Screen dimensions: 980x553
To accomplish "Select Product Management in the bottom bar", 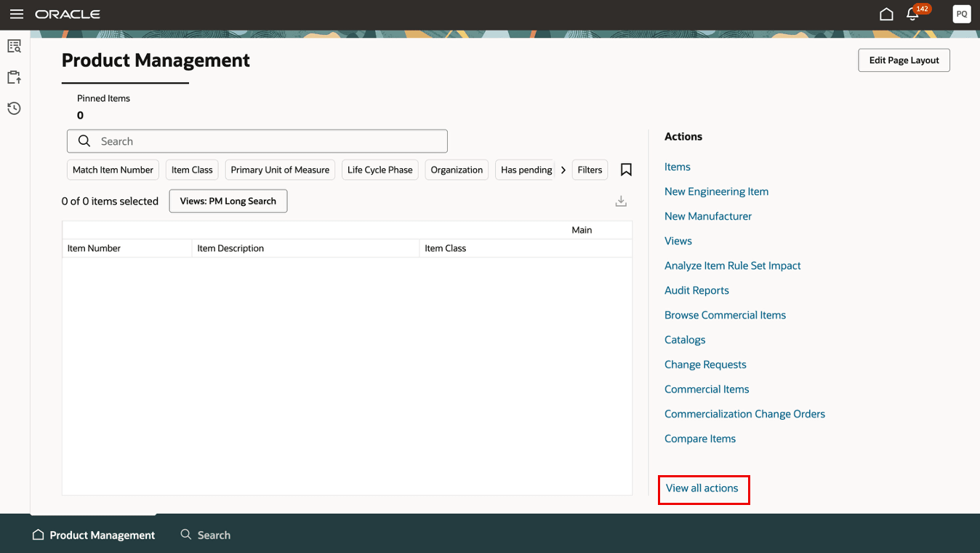I will 92,535.
